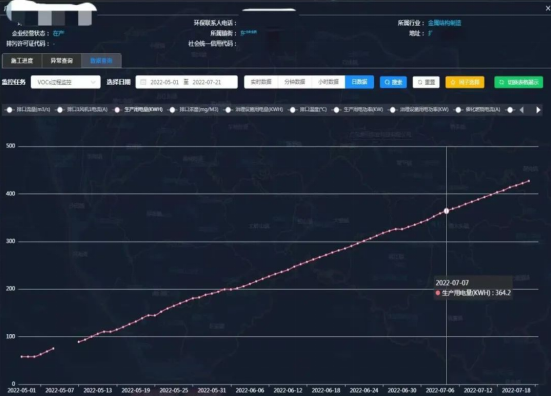This screenshot has height=396, width=551.
Task: Click the highlighted 2022-07-07 data point on chart
Action: coord(446,211)
